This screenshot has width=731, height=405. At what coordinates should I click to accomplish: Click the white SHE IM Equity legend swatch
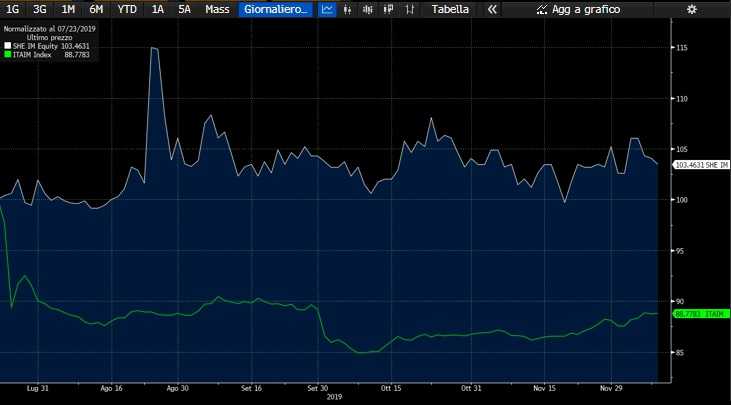click(7, 46)
